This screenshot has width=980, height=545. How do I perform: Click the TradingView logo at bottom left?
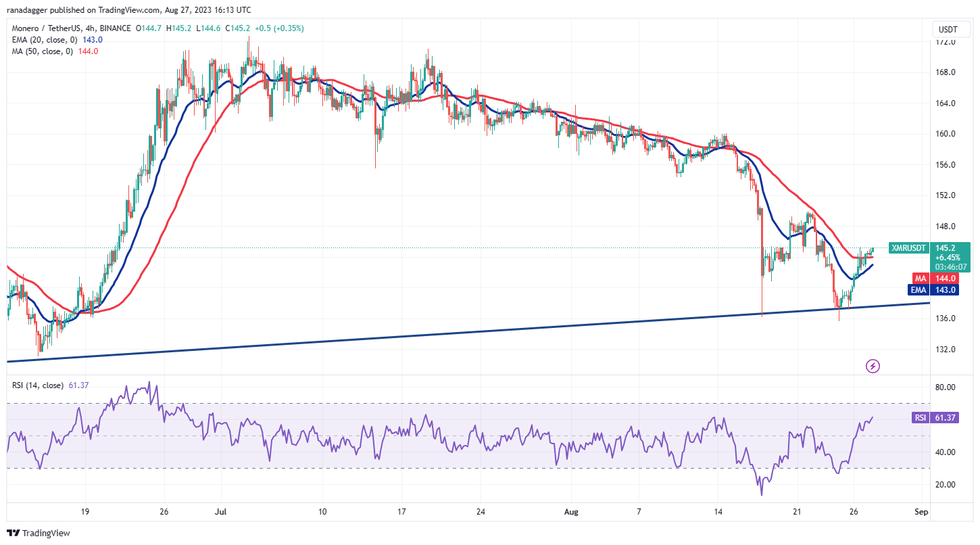coord(39,533)
